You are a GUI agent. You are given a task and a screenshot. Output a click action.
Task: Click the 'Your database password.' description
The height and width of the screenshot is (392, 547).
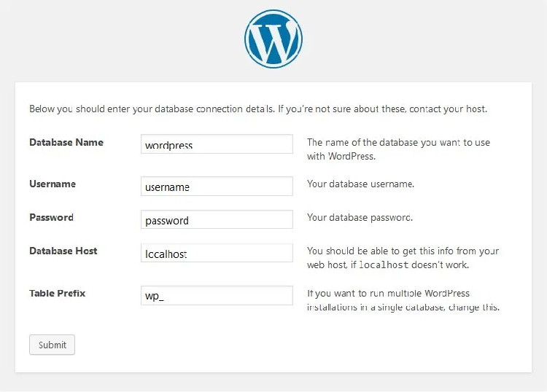pyautogui.click(x=360, y=217)
